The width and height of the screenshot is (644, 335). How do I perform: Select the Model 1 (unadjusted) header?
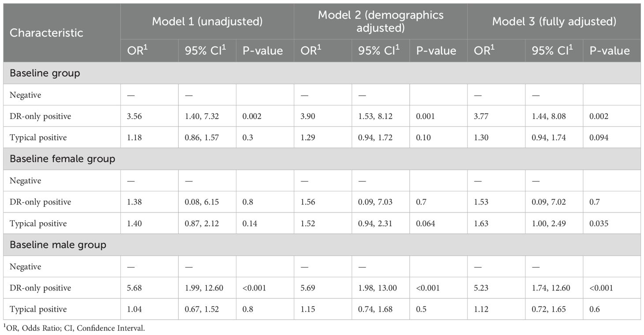click(207, 21)
